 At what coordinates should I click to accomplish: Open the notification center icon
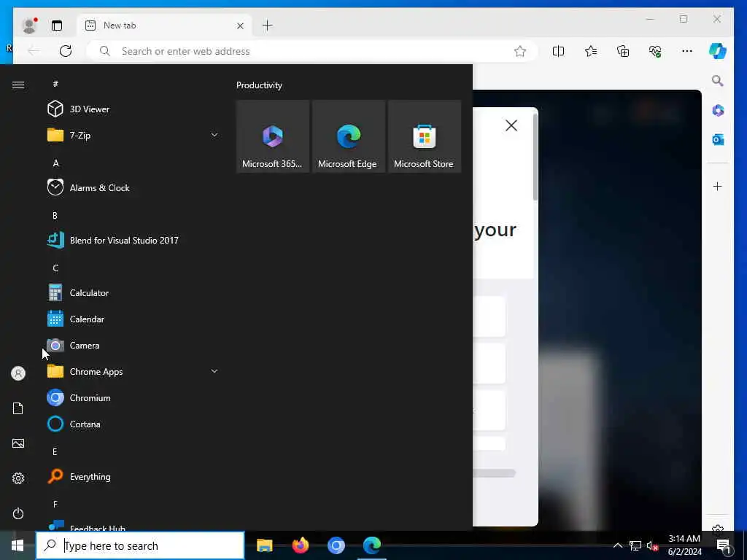(x=724, y=545)
